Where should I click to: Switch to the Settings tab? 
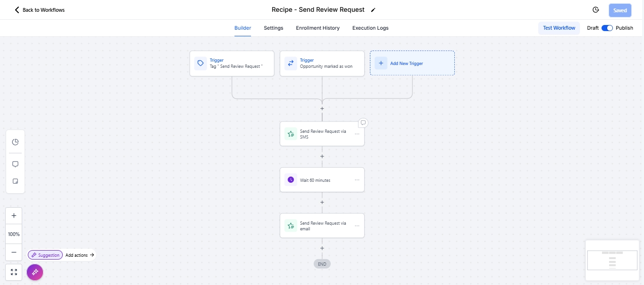273,28
